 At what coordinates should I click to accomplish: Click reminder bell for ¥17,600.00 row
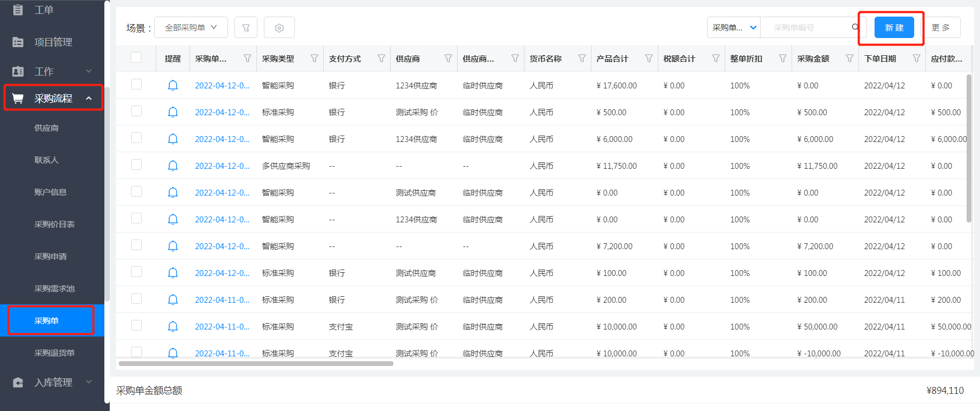click(173, 85)
